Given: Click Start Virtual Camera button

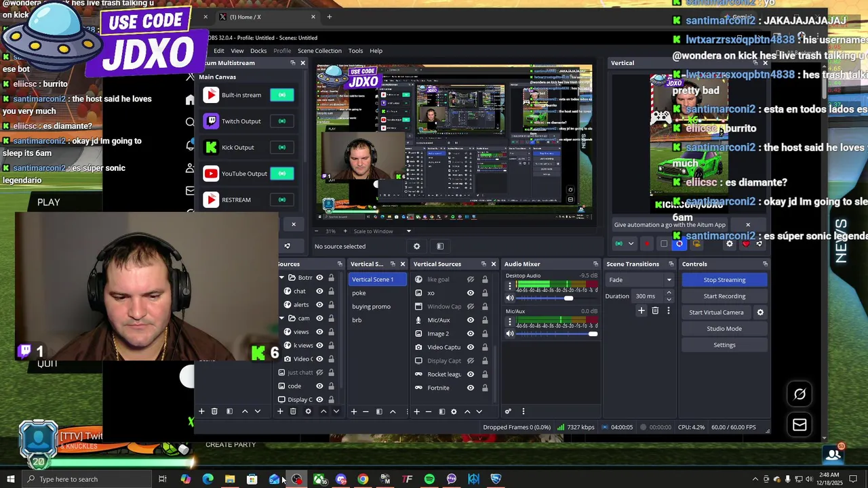Looking at the screenshot, I should tap(716, 312).
